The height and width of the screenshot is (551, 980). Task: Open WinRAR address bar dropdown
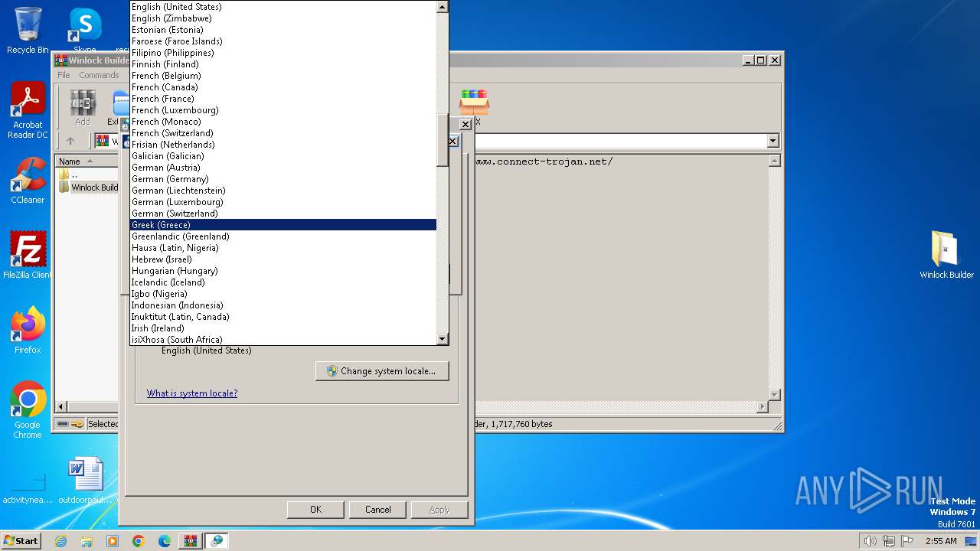point(773,141)
